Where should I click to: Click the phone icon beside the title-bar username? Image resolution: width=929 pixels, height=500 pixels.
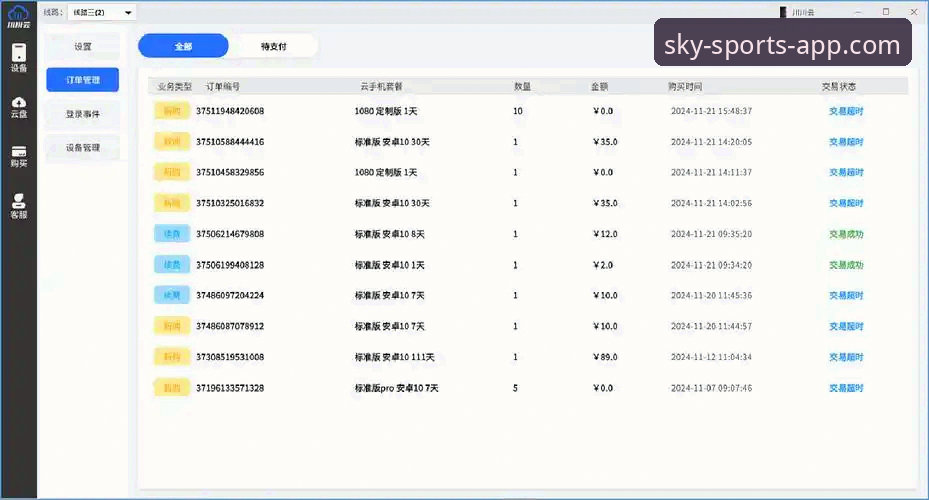(x=784, y=12)
